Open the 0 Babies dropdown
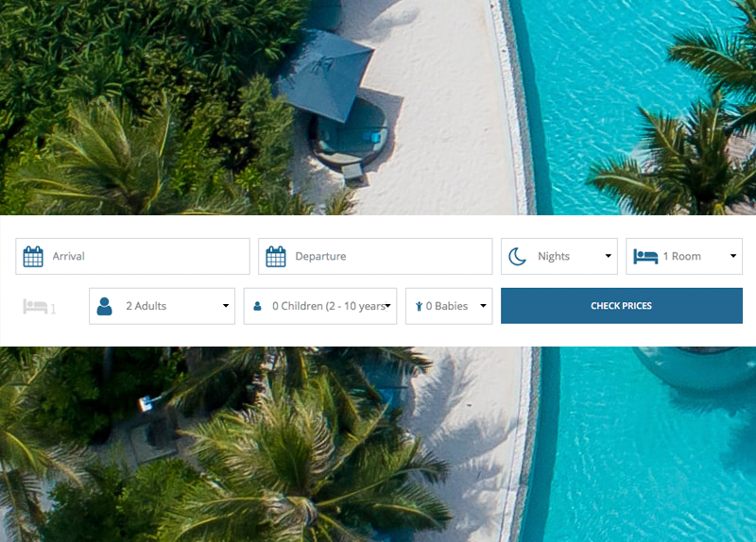 click(x=449, y=306)
